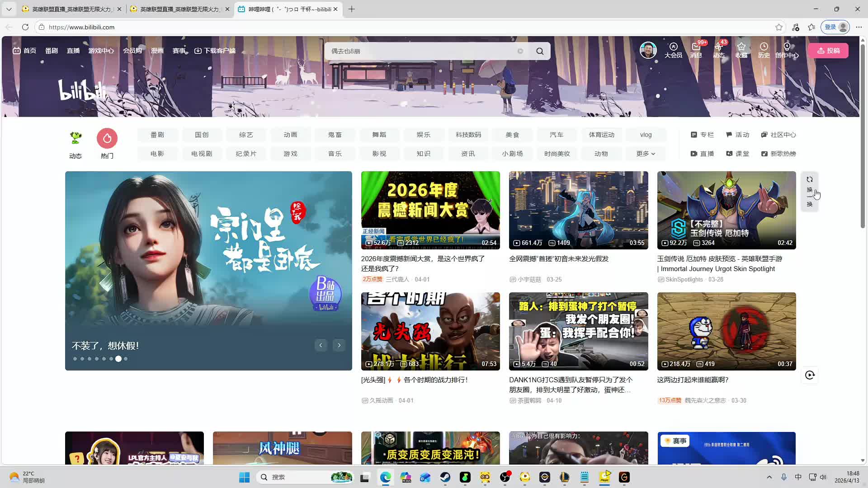868x488 pixels.
Task: Click the pink 投稿 upload button
Action: coord(828,51)
